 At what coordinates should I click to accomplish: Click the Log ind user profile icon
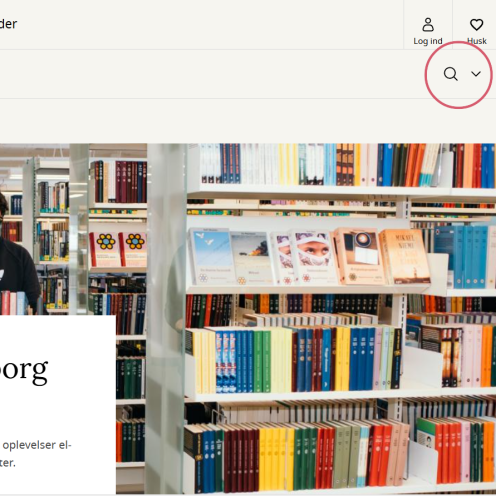428,25
